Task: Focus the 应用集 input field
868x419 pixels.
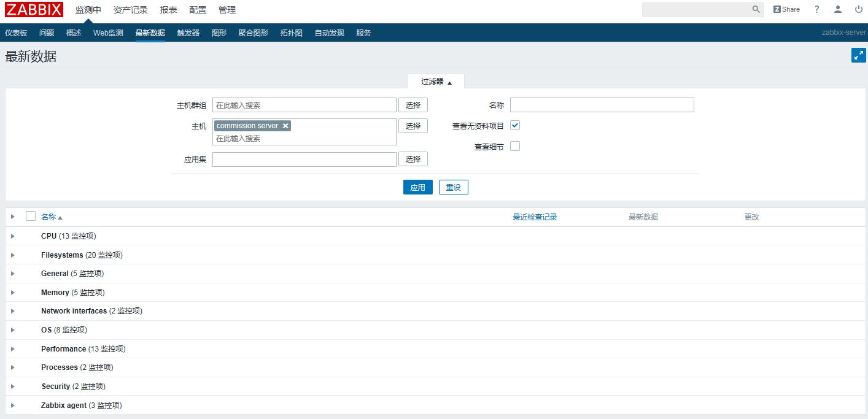Action: [304, 160]
